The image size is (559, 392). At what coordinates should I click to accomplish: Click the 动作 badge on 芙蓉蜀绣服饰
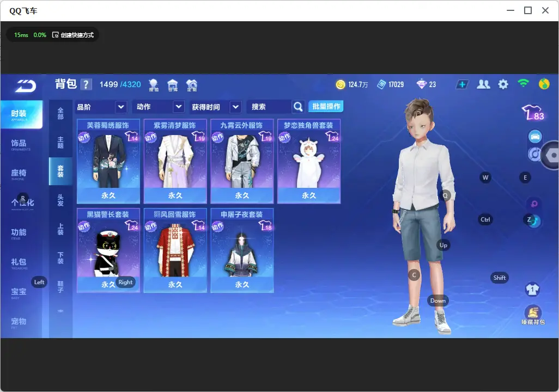[x=84, y=137]
